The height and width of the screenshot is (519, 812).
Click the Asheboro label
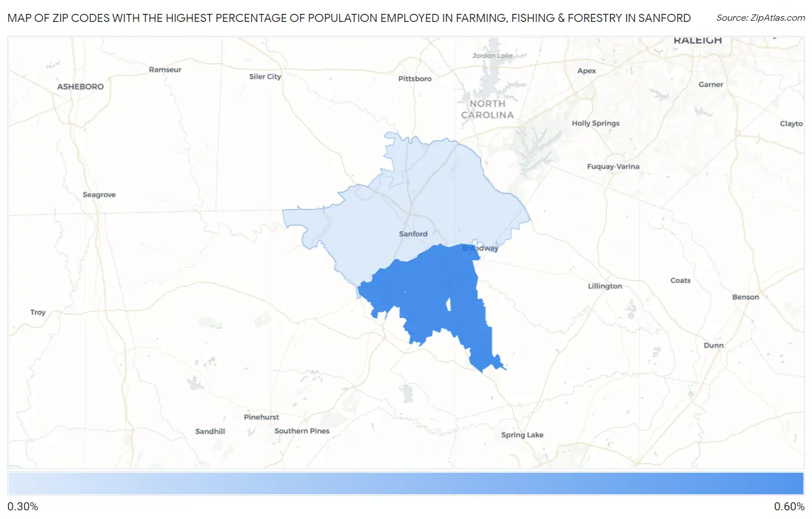pyautogui.click(x=80, y=87)
